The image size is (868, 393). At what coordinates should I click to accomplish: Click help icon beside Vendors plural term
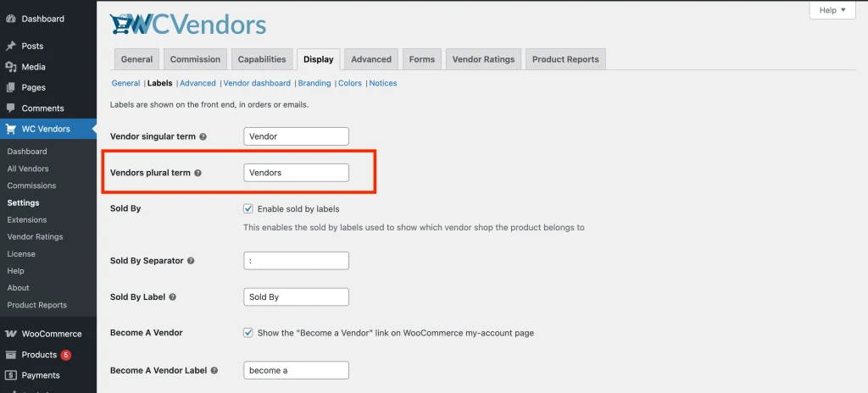[198, 173]
